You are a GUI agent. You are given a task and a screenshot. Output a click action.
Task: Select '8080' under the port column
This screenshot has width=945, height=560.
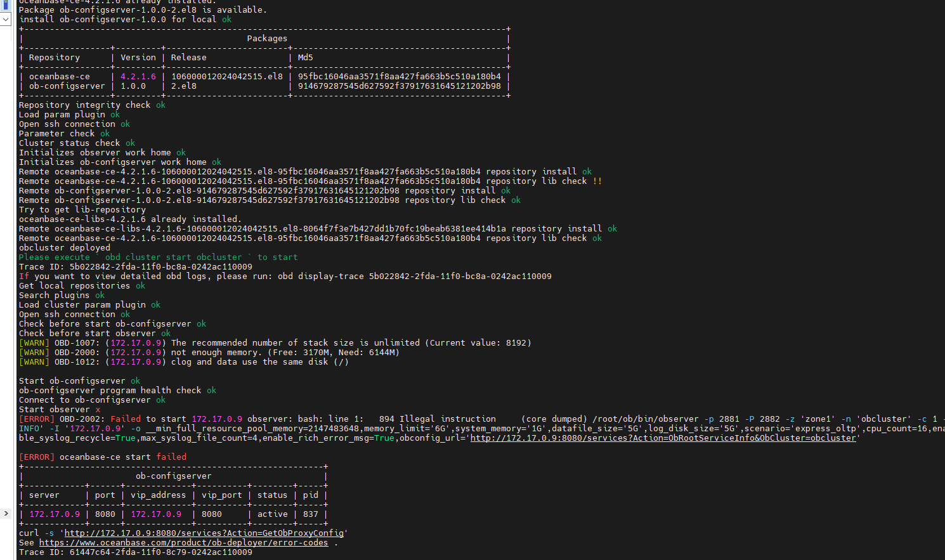coord(105,514)
